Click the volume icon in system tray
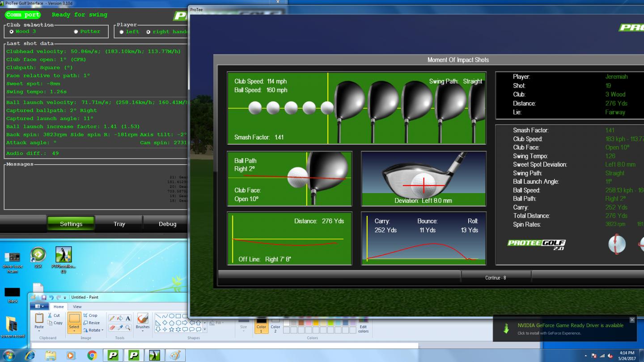 [x=610, y=356]
